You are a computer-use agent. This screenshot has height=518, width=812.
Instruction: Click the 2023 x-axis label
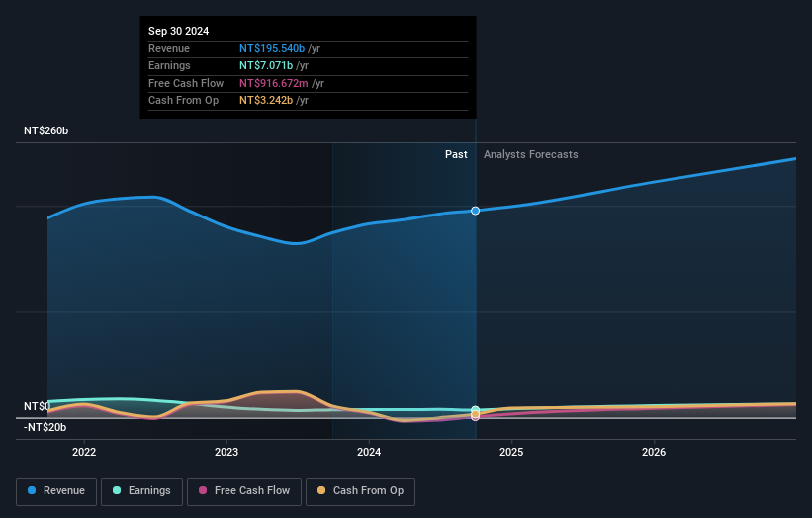[226, 453]
